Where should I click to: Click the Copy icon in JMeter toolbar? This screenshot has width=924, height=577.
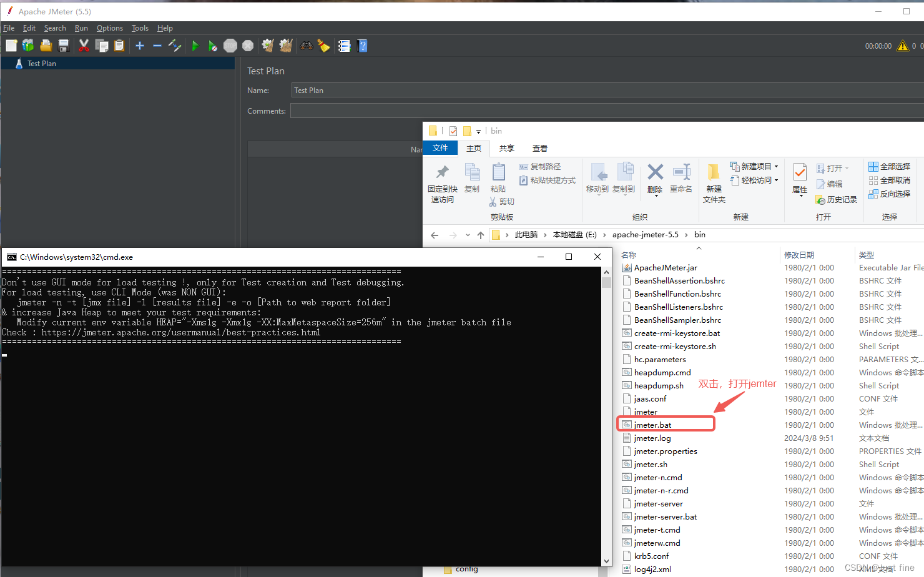click(102, 46)
